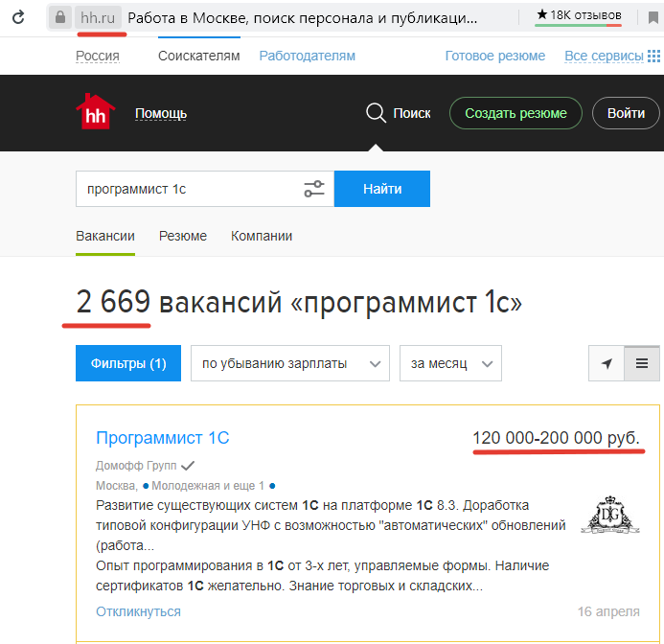Click the magnifier Поиск icon
Screen dimensions: 664x644
point(376,113)
